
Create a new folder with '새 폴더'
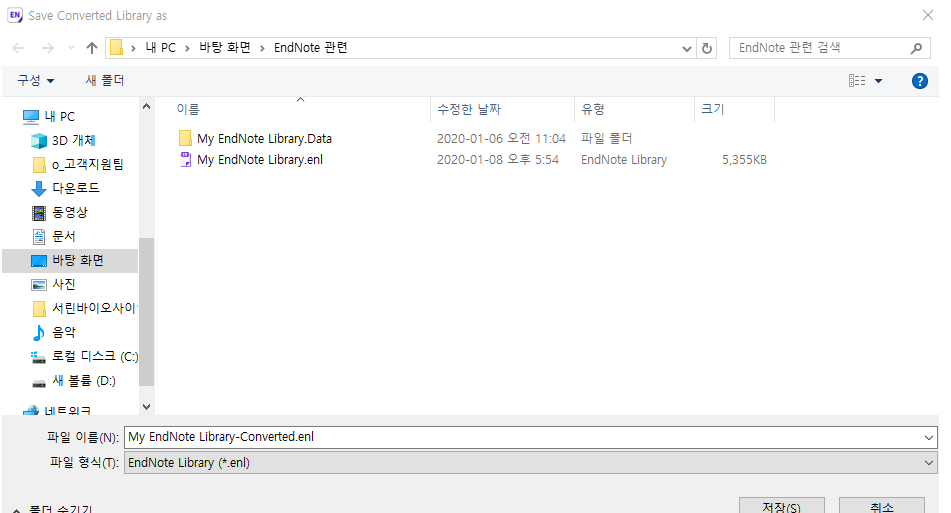pyautogui.click(x=104, y=80)
